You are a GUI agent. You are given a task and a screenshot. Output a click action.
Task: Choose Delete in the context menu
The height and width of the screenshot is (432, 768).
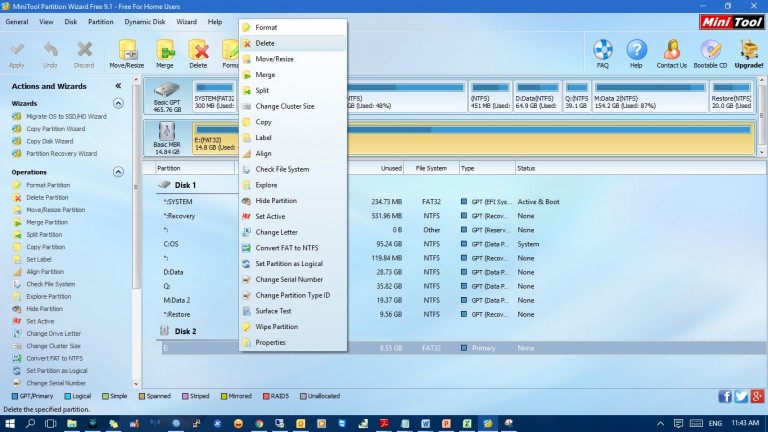(293, 43)
